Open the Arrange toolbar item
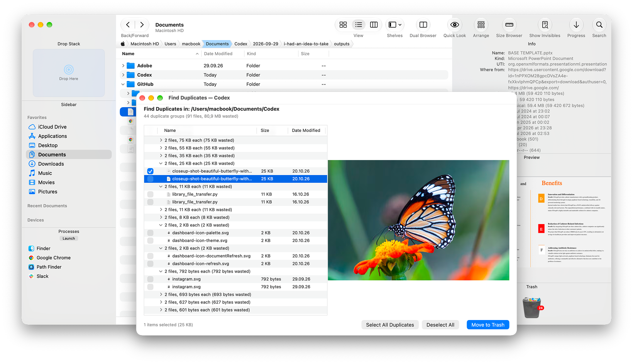This screenshot has width=633, height=364. (481, 25)
